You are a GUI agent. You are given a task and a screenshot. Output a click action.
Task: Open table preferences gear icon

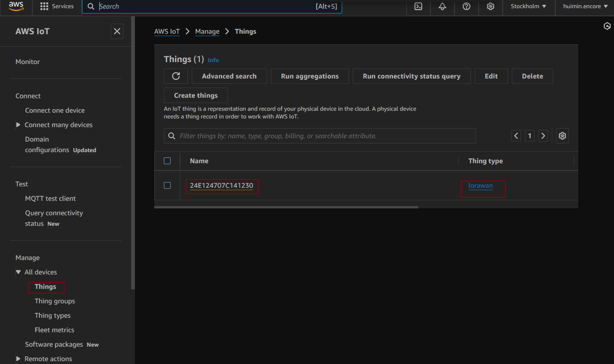point(562,136)
